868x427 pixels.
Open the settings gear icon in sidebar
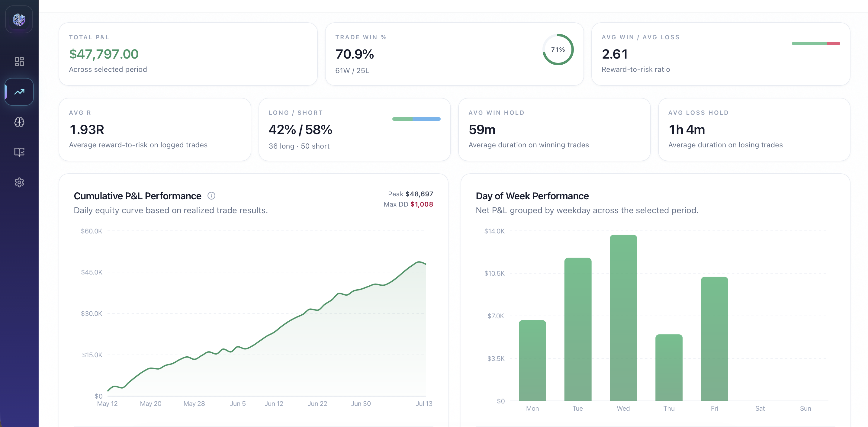tap(19, 182)
